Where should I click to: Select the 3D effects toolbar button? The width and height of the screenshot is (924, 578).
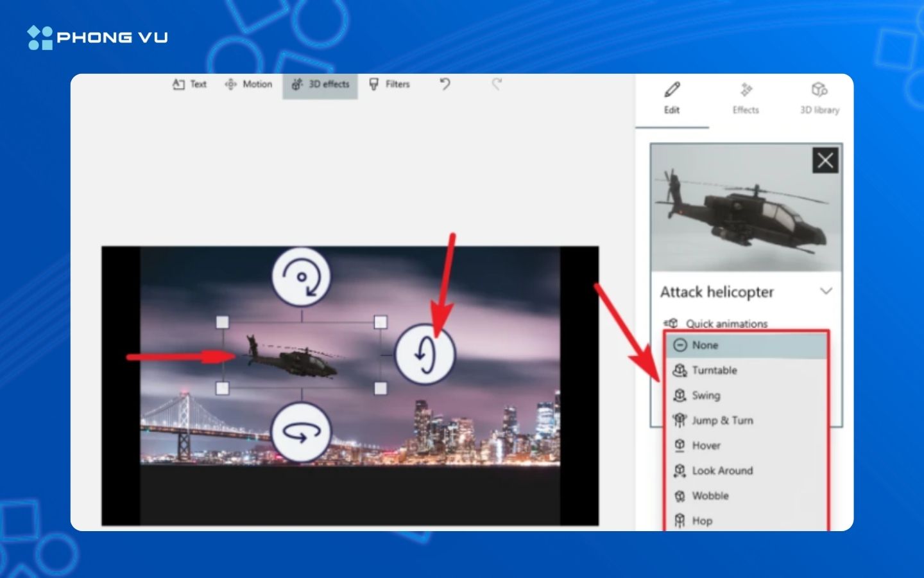(320, 84)
